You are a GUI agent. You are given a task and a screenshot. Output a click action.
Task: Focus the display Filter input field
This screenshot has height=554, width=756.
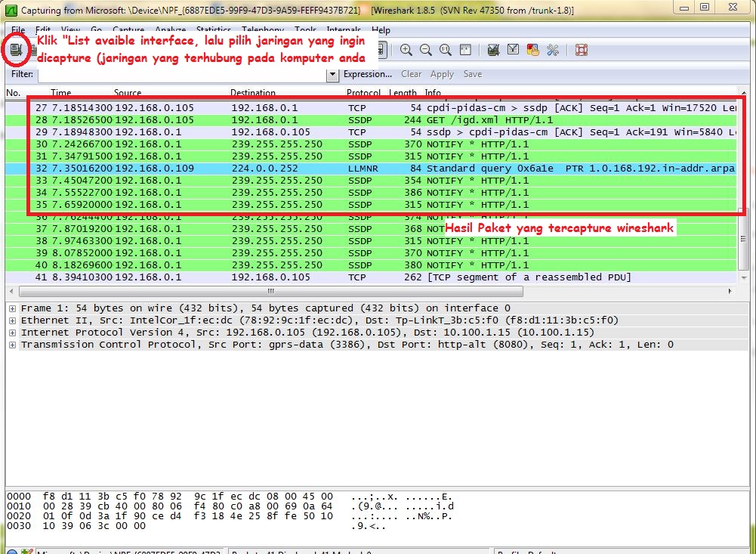(182, 74)
